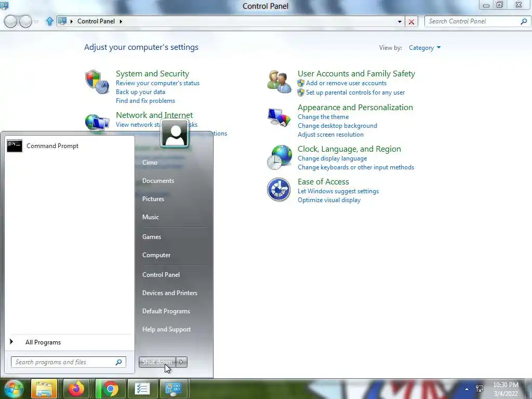
Task: Expand the breadcrumb arrow after Control Panel
Action: (121, 21)
